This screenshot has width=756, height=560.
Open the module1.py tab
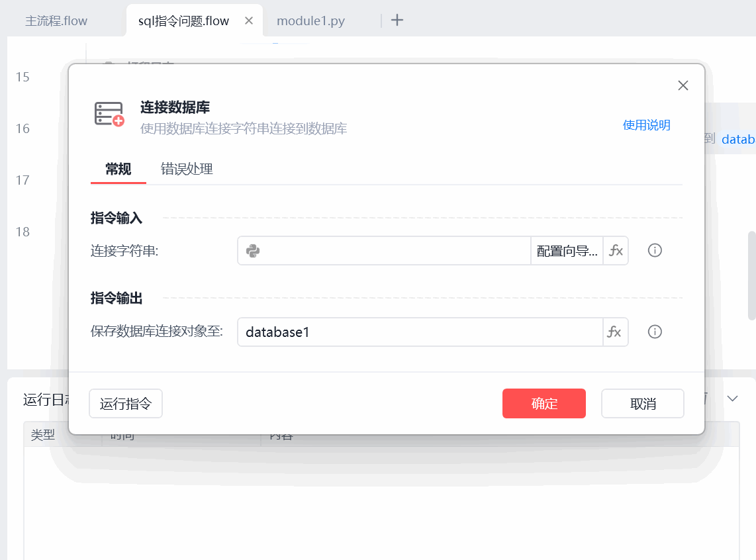[x=311, y=21]
